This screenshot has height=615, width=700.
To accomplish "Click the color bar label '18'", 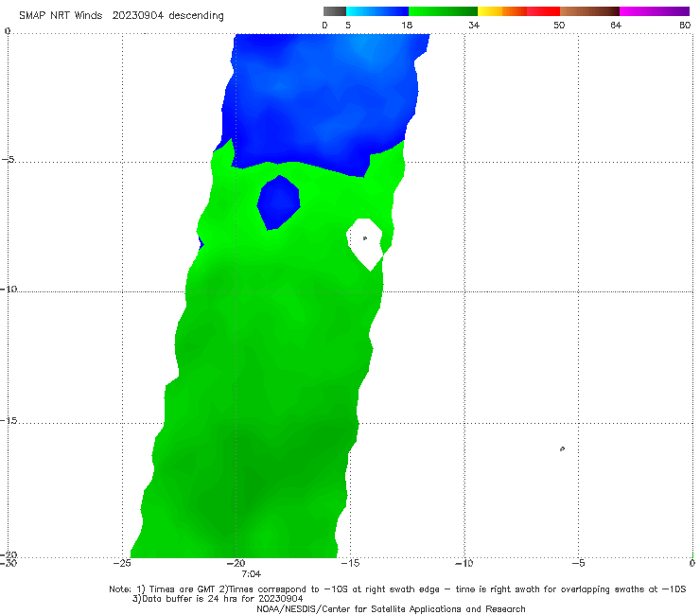I will pyautogui.click(x=407, y=25).
